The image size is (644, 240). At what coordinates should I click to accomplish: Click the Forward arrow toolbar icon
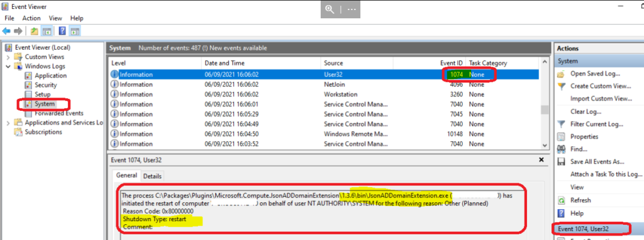(18, 31)
